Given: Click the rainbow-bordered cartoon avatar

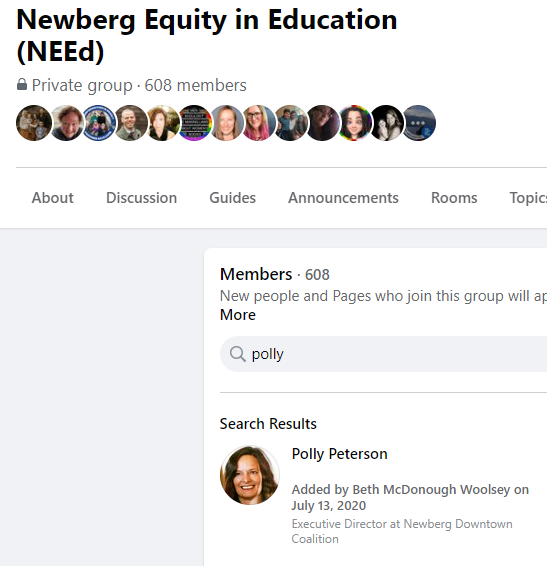Looking at the screenshot, I should (x=354, y=123).
